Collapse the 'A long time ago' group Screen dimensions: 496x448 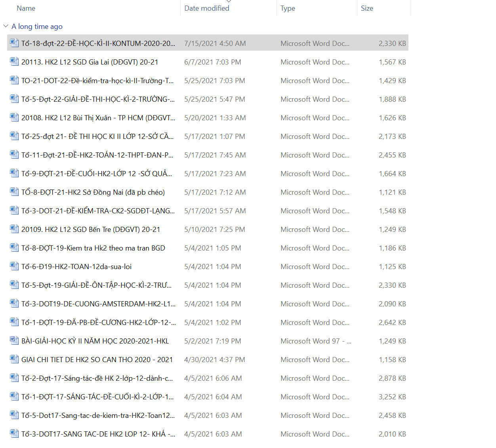6,26
